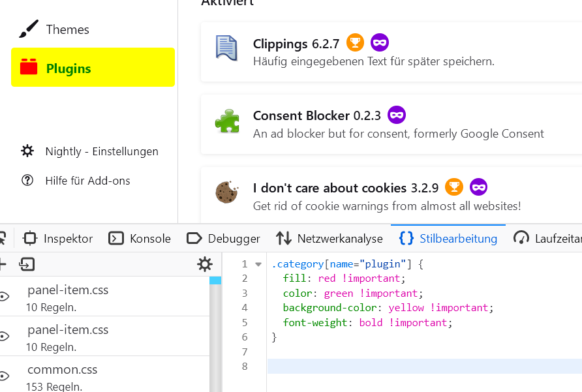582x392 pixels.
Task: Click the empty line 8 in the CSS editor
Action: pyautogui.click(x=424, y=366)
